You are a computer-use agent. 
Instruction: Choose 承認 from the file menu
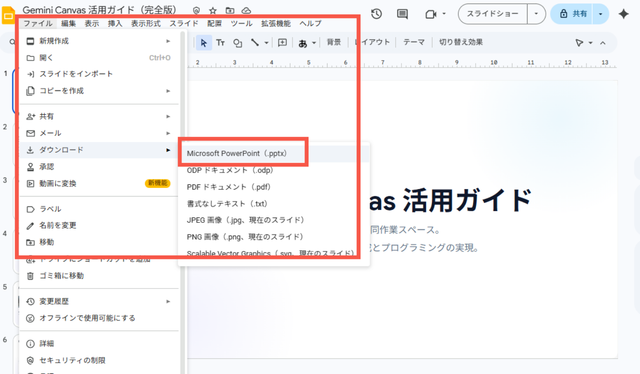pyautogui.click(x=99, y=167)
